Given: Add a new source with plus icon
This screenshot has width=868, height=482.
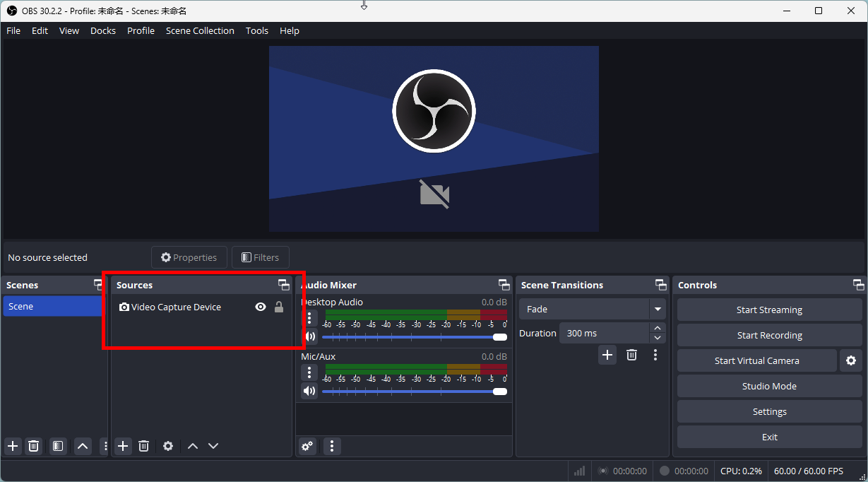Looking at the screenshot, I should (124, 446).
